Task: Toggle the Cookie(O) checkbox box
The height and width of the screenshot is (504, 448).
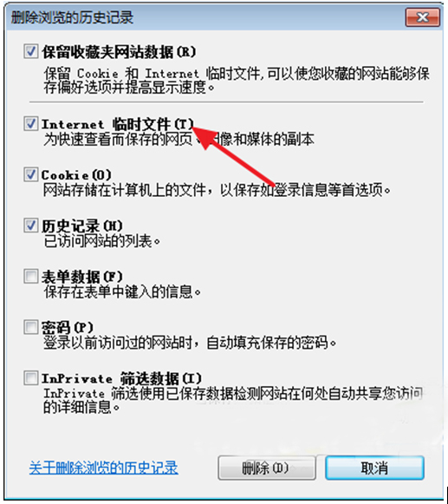Action: 31,174
